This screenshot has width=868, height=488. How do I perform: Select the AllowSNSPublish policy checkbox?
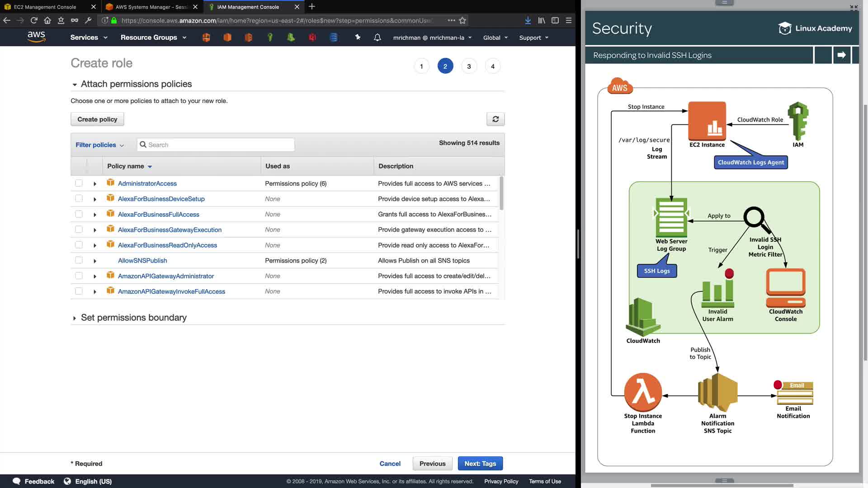(x=79, y=261)
